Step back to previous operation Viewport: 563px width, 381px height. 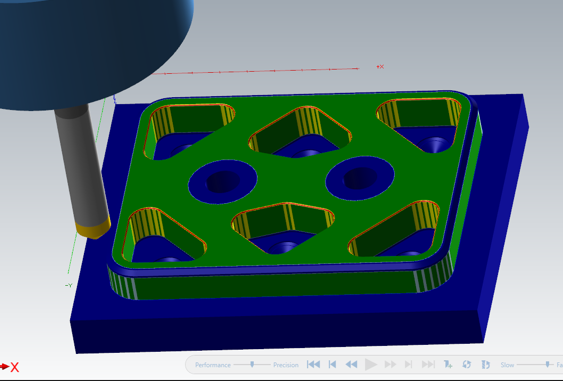pyautogui.click(x=332, y=364)
